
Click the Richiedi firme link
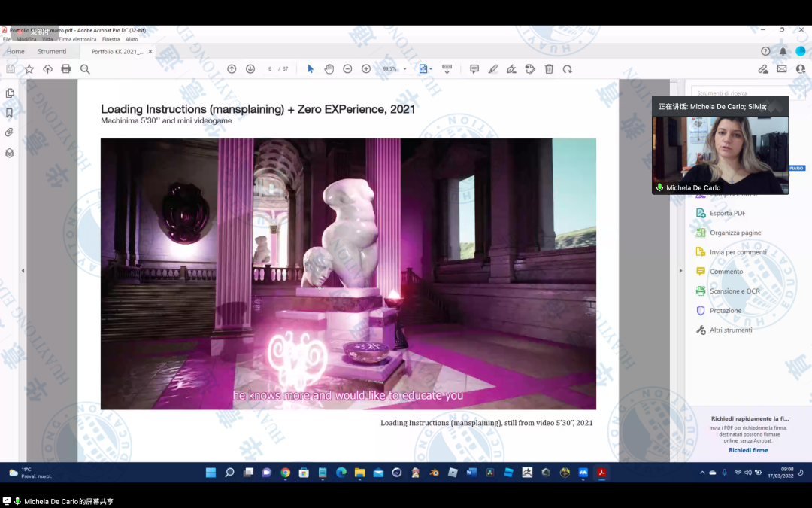(x=748, y=450)
